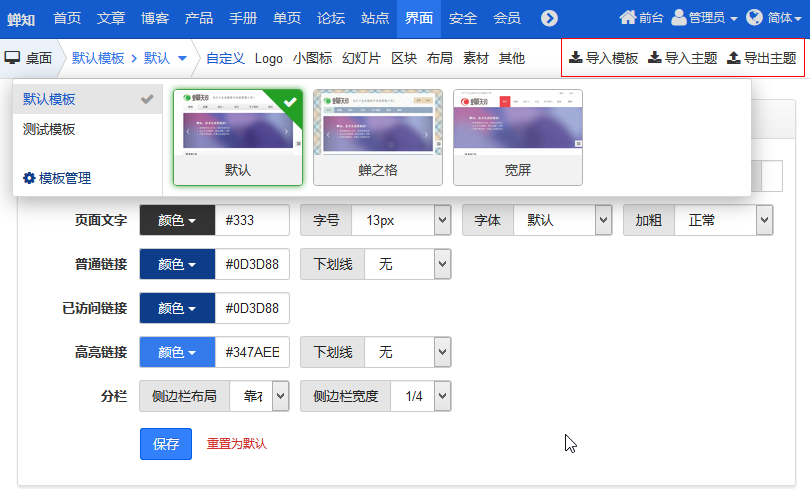Viewport: 810px width, 495px height.
Task: Open the 论坛 menu
Action: click(x=331, y=19)
